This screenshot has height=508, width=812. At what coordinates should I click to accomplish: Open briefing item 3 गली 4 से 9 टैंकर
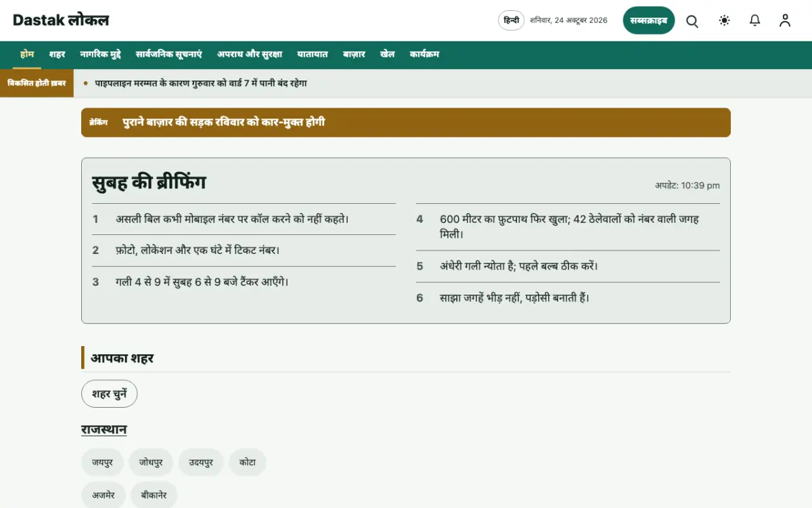[x=202, y=282]
